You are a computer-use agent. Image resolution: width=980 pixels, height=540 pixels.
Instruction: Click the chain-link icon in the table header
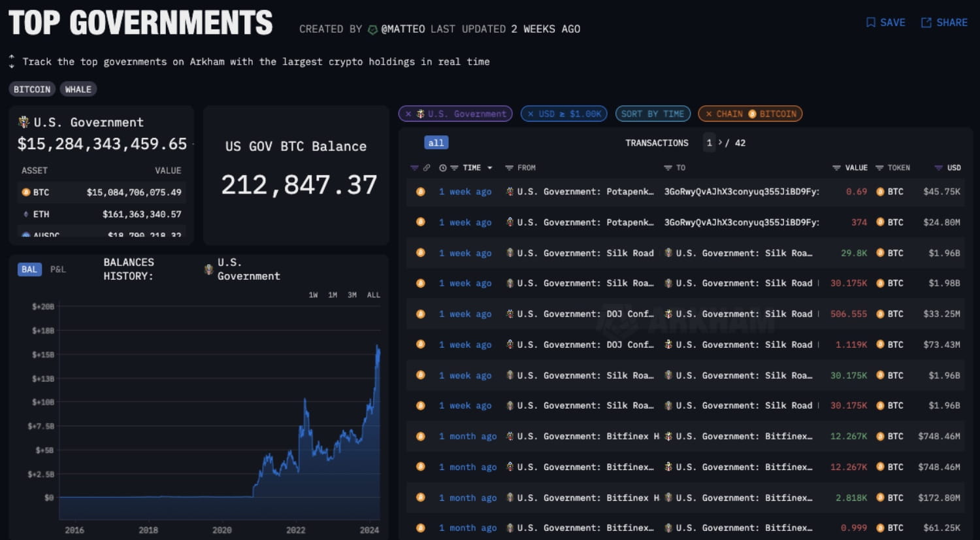(x=427, y=168)
